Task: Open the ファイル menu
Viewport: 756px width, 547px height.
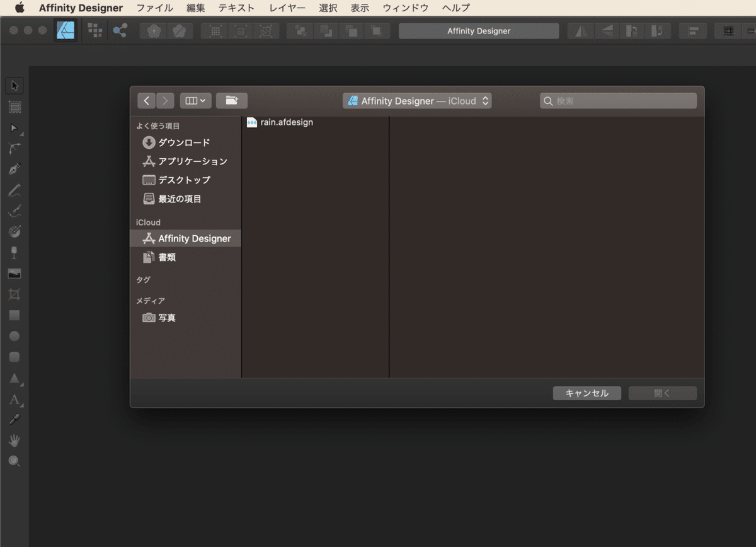Action: pos(155,8)
